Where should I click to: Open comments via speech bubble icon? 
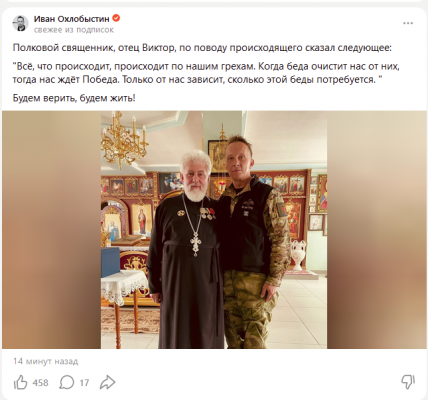66,382
